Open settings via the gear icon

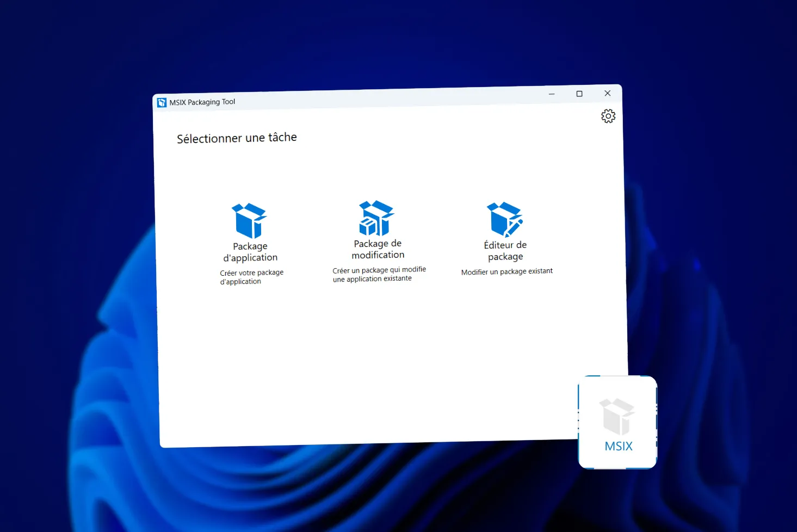608,116
